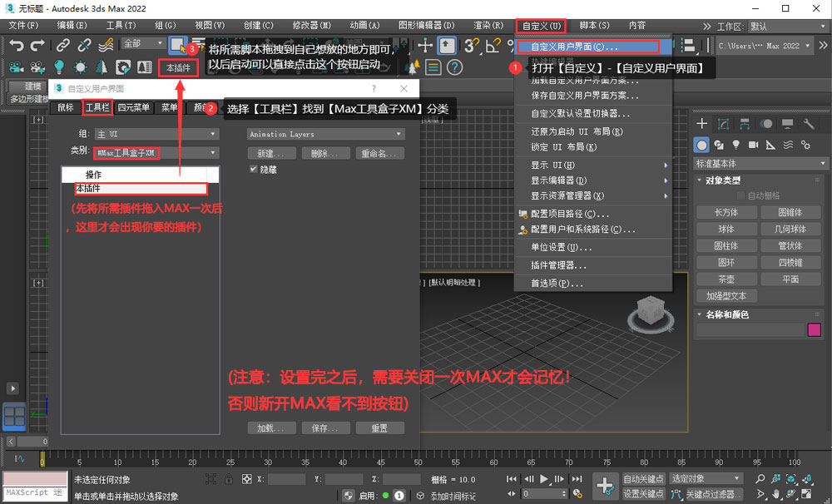Open the 组 dropdown showing 主 UI
The image size is (832, 504).
pos(156,134)
